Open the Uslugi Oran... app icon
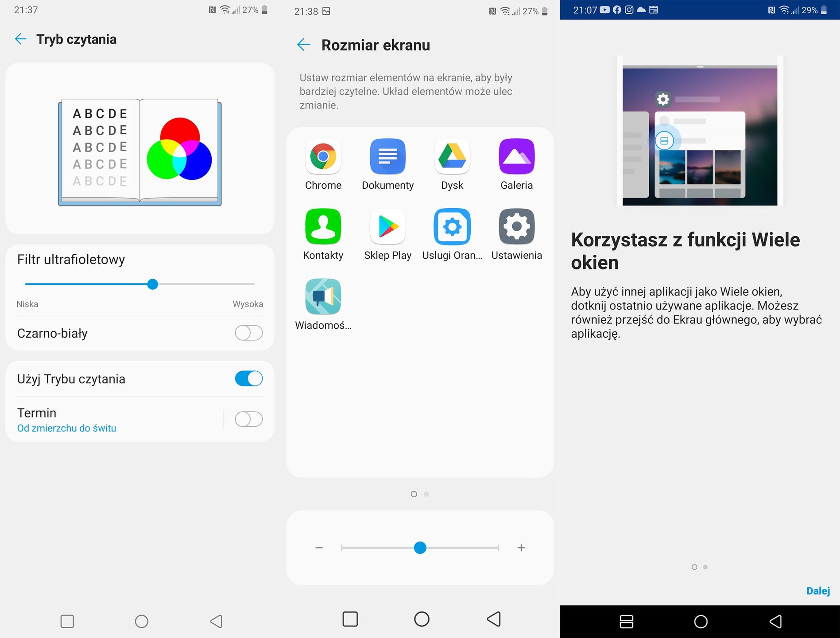Image resolution: width=840 pixels, height=638 pixels. point(452,226)
